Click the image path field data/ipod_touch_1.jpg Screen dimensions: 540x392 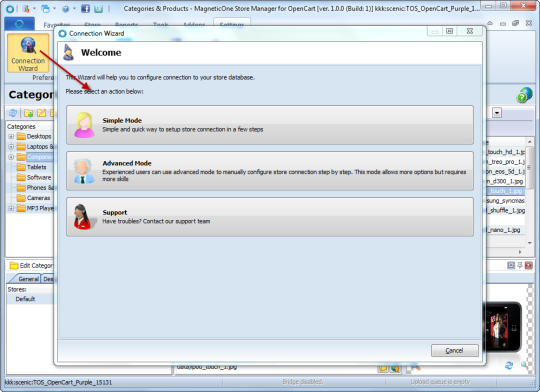[276, 368]
